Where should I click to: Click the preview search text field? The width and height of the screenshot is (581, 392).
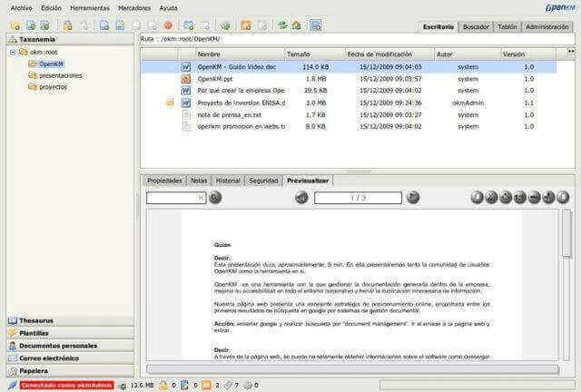point(176,198)
